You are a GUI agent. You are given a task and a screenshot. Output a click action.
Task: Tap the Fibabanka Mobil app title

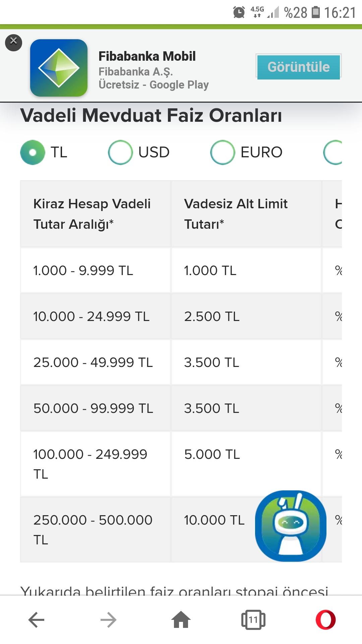click(x=147, y=56)
